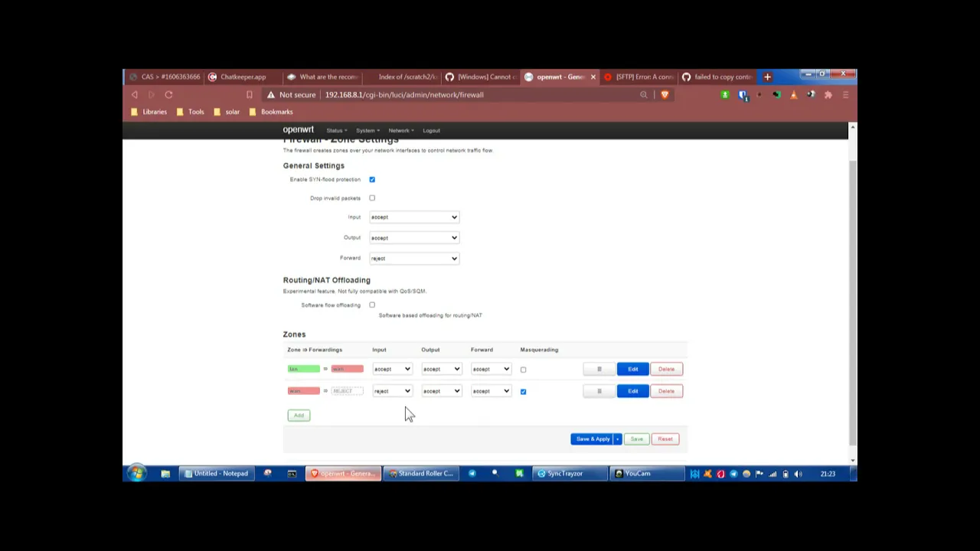Delete the lan zone

tap(666, 369)
